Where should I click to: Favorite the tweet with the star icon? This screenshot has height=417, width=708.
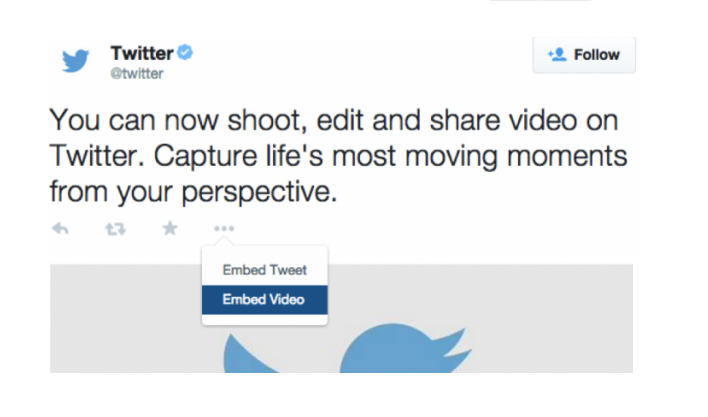click(170, 228)
